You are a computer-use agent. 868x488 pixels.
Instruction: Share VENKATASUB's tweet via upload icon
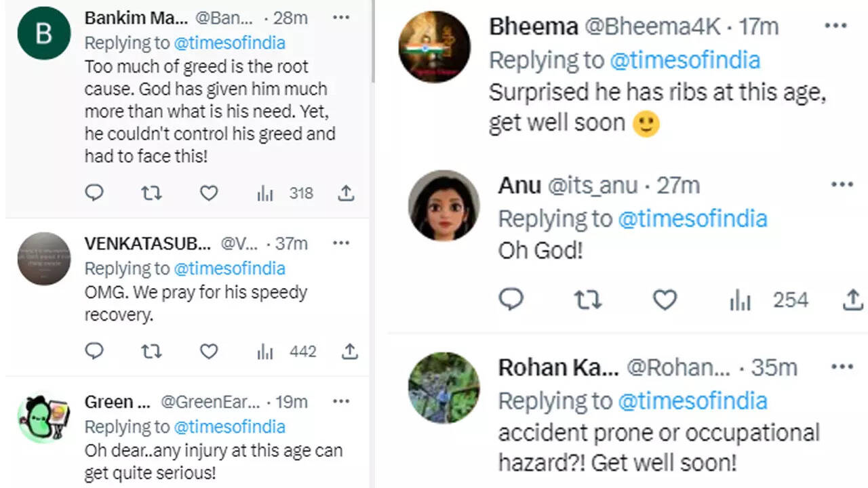point(349,351)
